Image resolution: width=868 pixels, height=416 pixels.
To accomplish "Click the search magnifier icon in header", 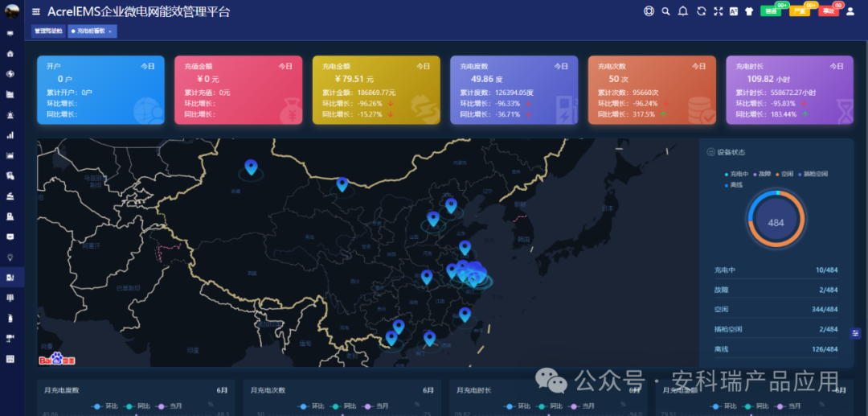I will (665, 11).
